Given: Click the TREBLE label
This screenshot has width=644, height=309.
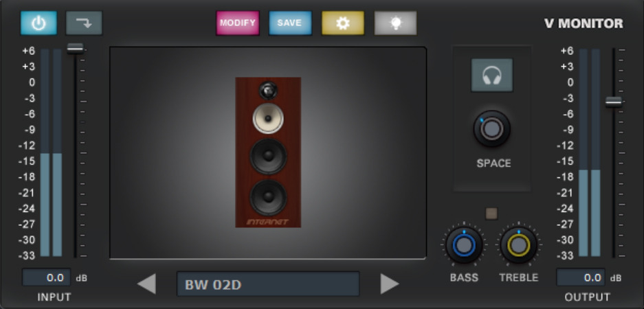Looking at the screenshot, I should point(519,278).
